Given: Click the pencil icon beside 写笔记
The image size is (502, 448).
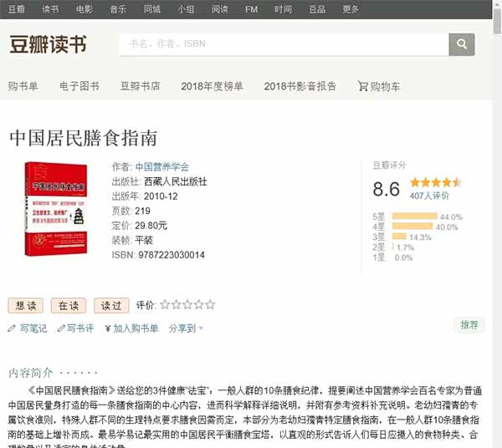Looking at the screenshot, I should tap(12, 328).
